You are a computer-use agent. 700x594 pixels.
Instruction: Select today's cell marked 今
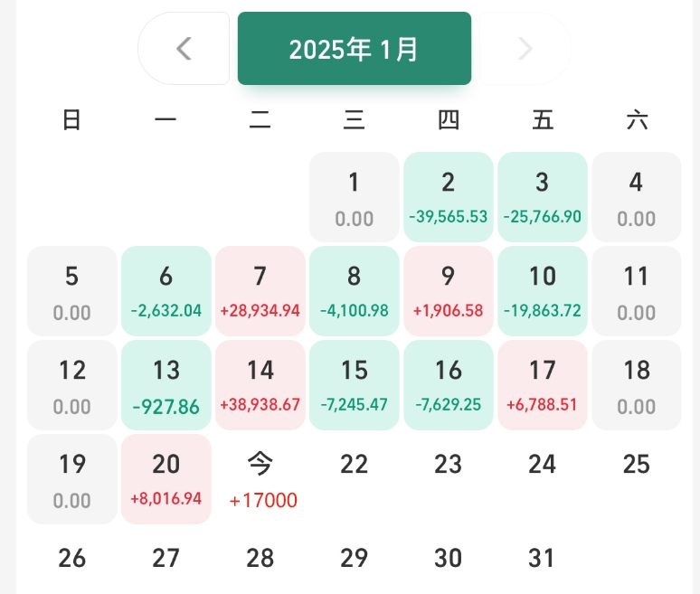click(260, 479)
